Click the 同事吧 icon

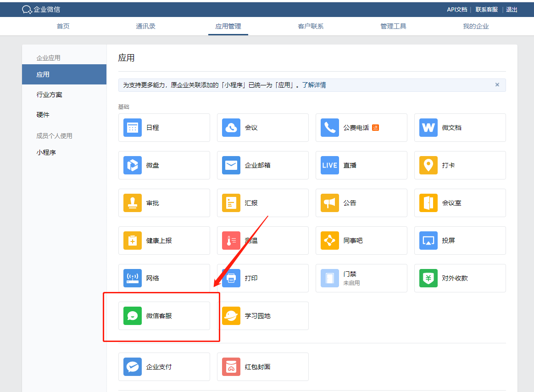coord(330,241)
